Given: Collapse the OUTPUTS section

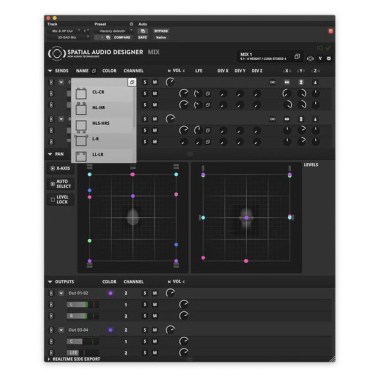Looking at the screenshot, I should tap(50, 282).
